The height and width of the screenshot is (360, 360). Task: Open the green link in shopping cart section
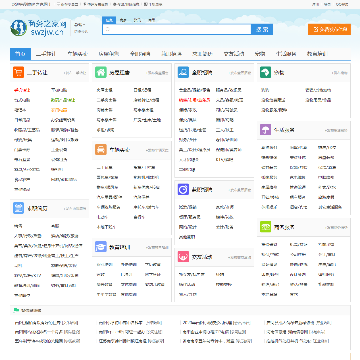pyautogui.click(x=63, y=100)
